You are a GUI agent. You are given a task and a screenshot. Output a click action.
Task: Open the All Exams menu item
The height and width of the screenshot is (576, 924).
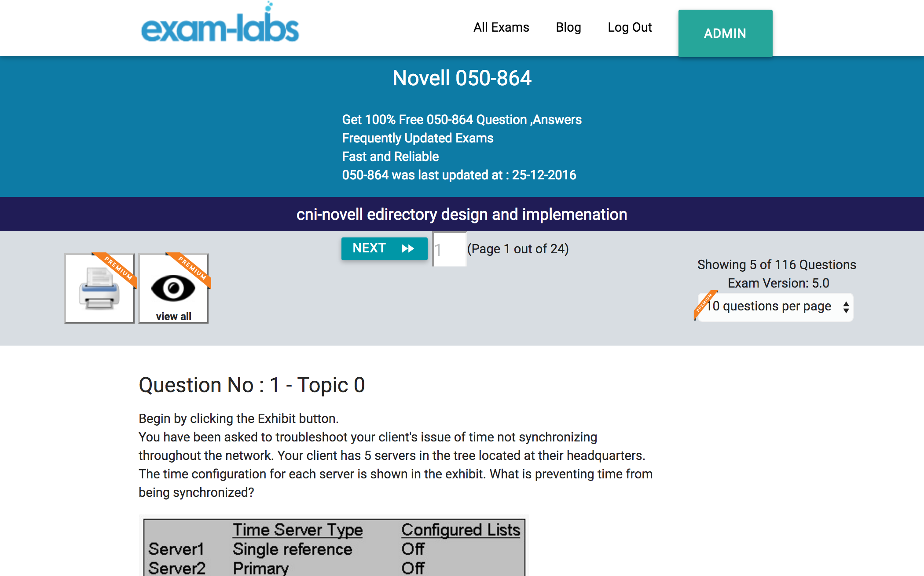click(x=501, y=27)
